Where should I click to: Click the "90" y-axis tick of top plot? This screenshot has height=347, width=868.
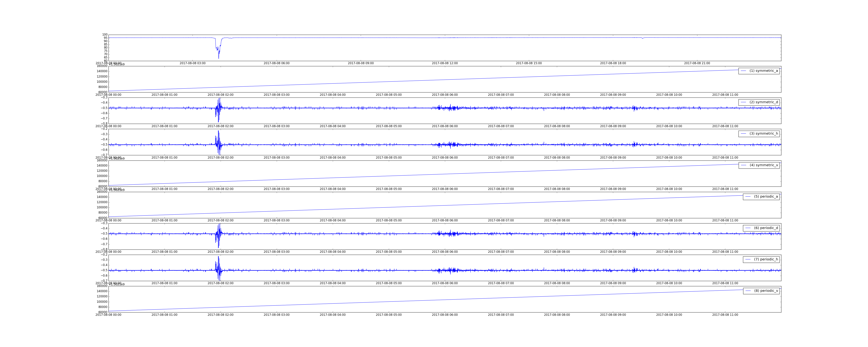pos(106,41)
